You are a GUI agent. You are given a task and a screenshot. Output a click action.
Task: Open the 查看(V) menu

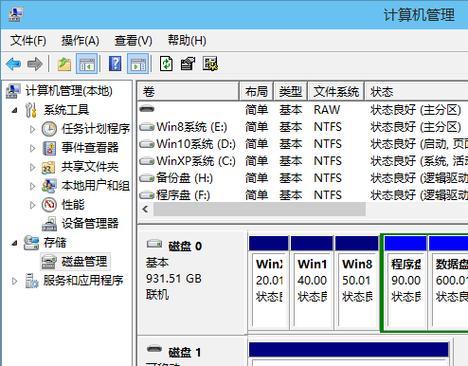coord(133,41)
